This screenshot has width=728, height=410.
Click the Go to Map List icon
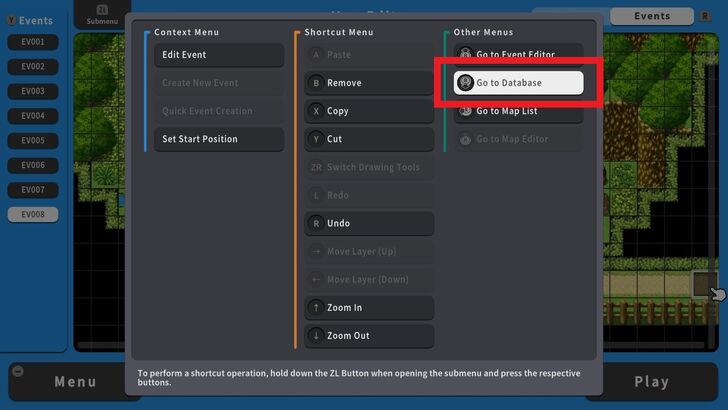coord(465,111)
